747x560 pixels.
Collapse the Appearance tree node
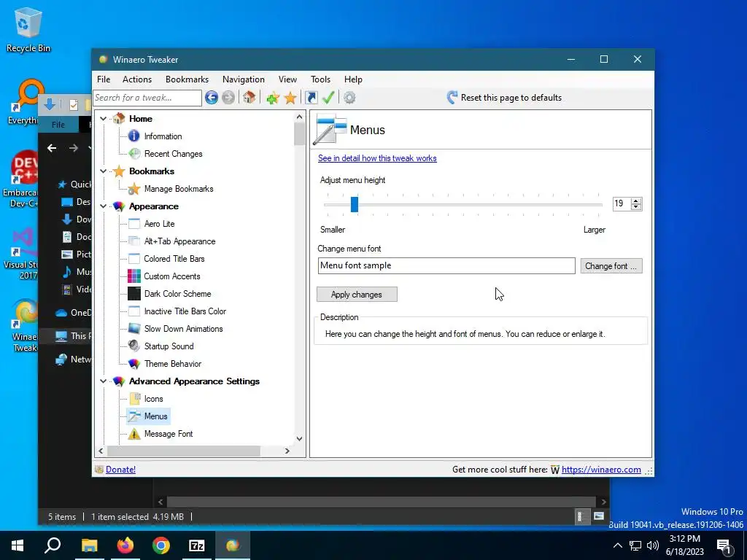pyautogui.click(x=103, y=206)
